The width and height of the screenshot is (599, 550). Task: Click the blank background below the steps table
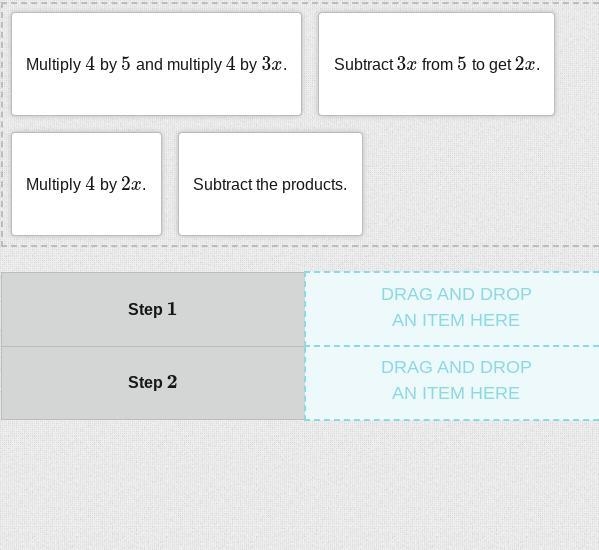[x=300, y=485]
